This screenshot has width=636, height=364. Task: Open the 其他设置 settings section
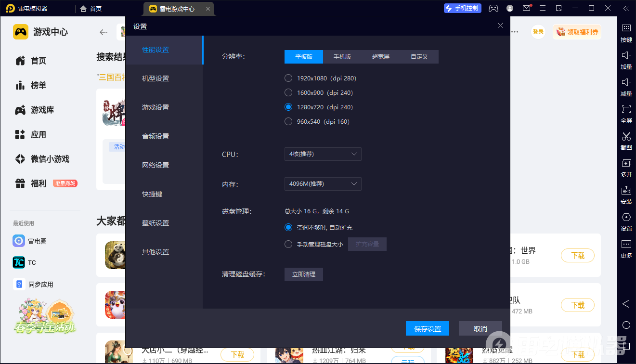pos(164,252)
